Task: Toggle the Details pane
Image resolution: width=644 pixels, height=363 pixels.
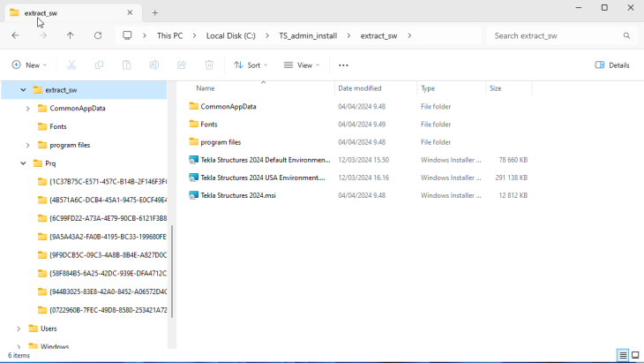Action: [x=612, y=65]
